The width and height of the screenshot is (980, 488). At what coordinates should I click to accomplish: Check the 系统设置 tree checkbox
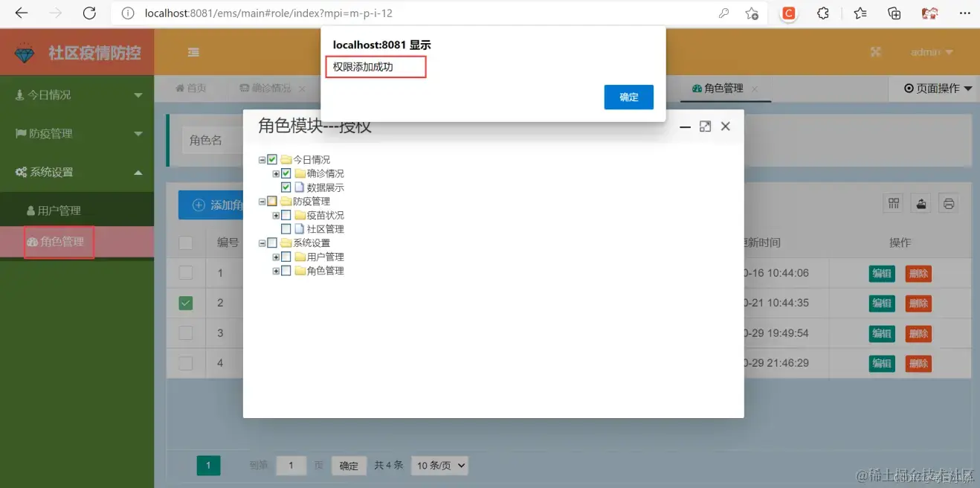coord(272,243)
